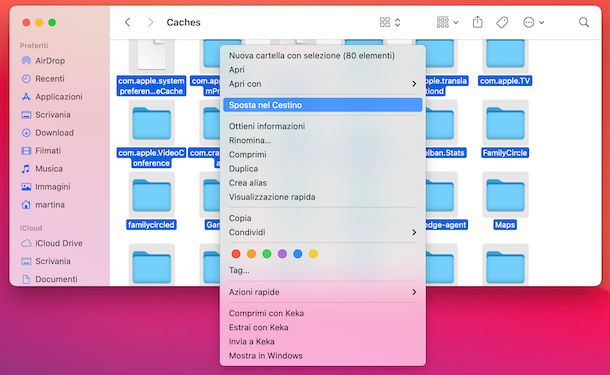Viewport: 610px width, 375px height.
Task: Select the familycircled folder
Action: [151, 201]
